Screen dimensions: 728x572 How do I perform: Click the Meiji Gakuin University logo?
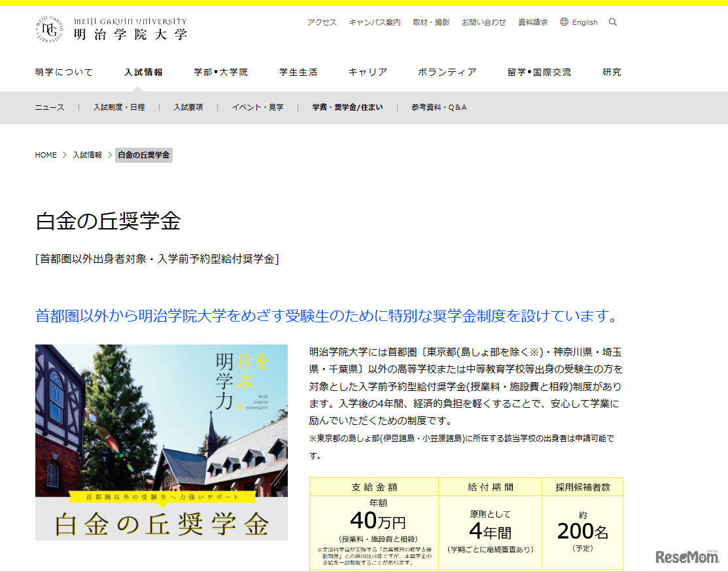[x=111, y=29]
